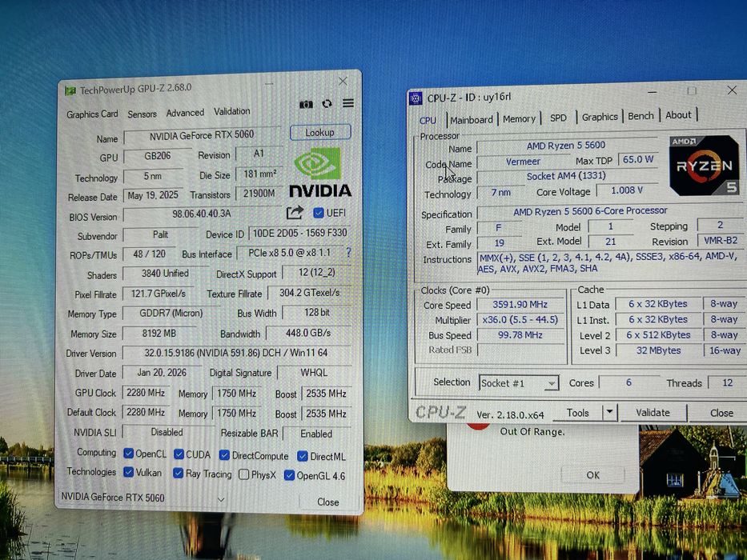This screenshot has width=747, height=560.
Task: Toggle the DirectCompute checkbox
Action: pos(224,454)
